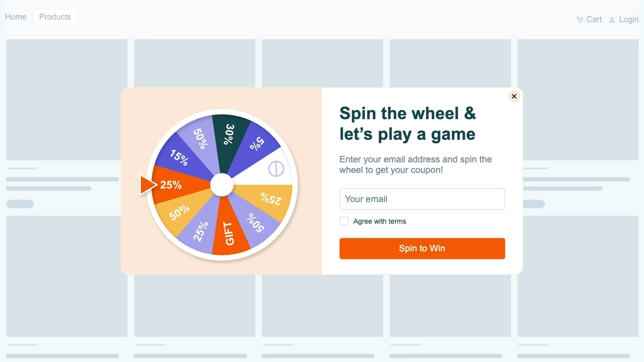Close the spin wheel popup

[514, 96]
